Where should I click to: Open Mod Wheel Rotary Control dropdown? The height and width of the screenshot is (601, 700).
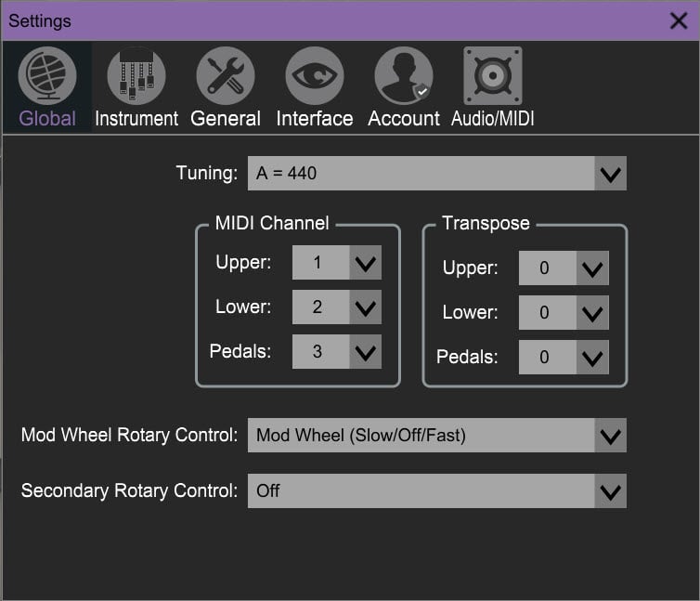pos(610,435)
